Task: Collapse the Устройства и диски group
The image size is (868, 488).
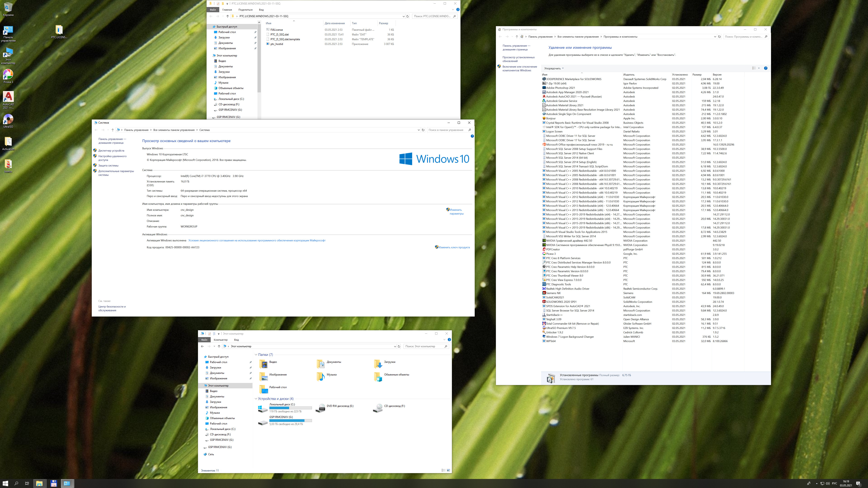Action: point(256,399)
